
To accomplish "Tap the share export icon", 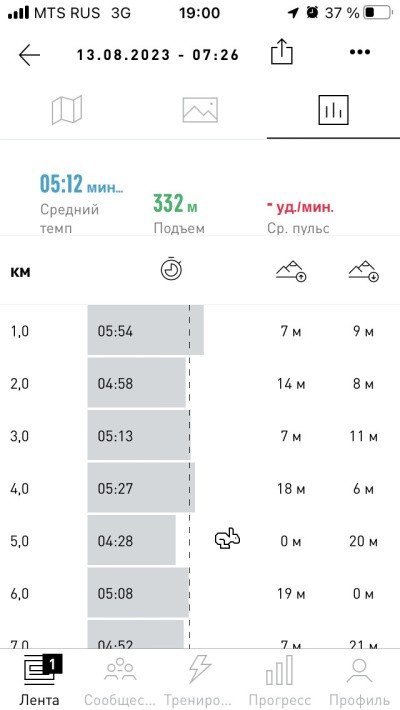I will pos(282,51).
